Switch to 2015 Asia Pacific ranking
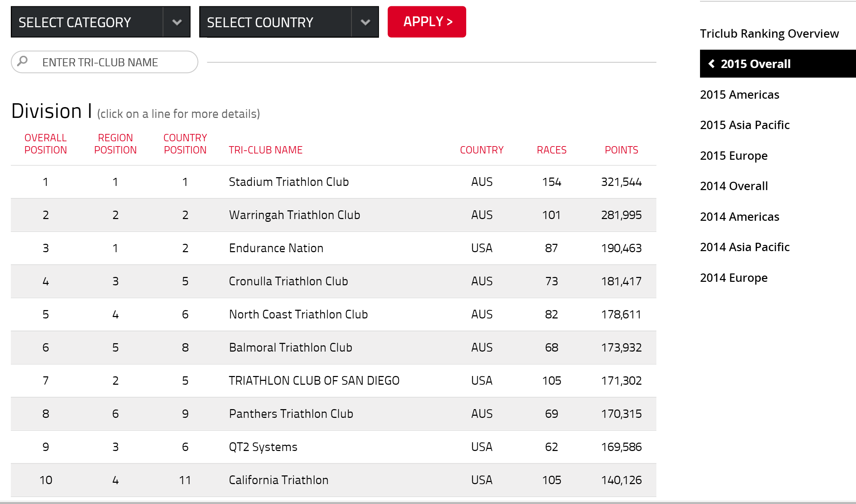 coord(745,125)
